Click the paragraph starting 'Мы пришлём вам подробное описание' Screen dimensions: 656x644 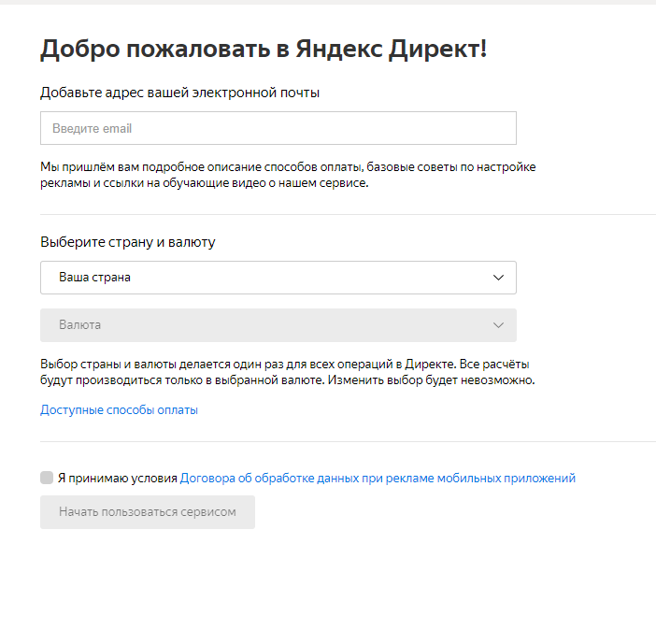288,175
